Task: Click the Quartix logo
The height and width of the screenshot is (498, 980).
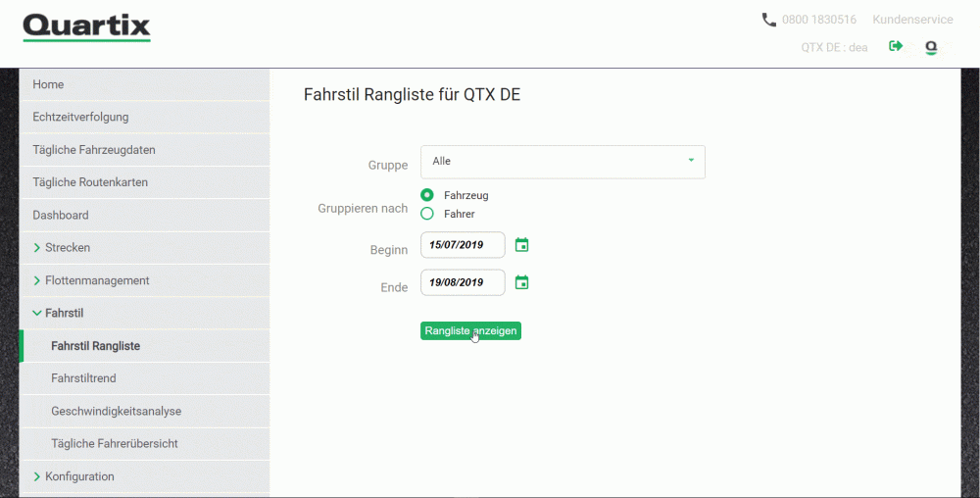Action: [x=87, y=27]
